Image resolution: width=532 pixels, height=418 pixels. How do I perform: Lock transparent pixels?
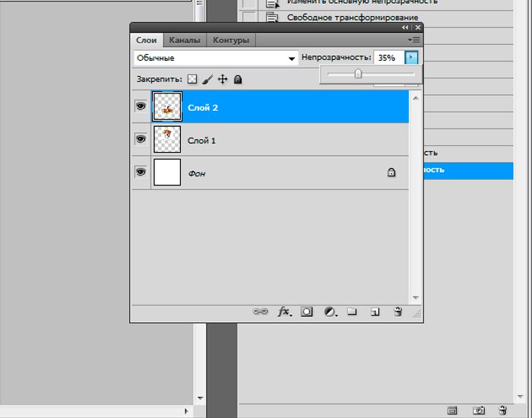[192, 79]
